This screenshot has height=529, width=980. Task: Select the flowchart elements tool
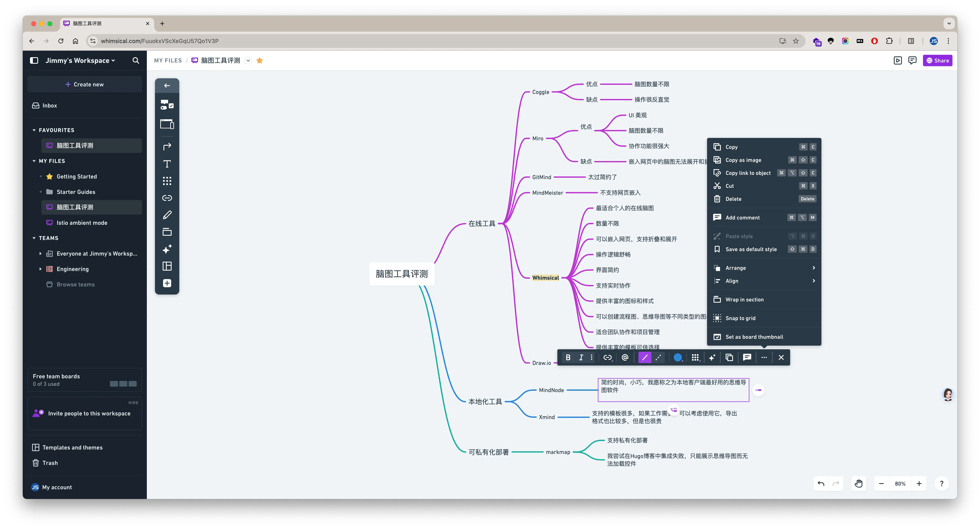click(167, 105)
